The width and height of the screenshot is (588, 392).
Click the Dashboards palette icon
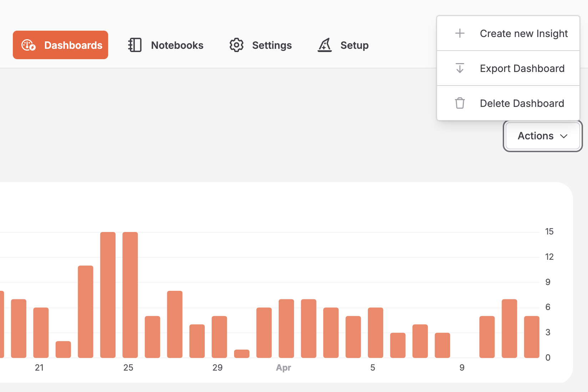click(x=28, y=45)
